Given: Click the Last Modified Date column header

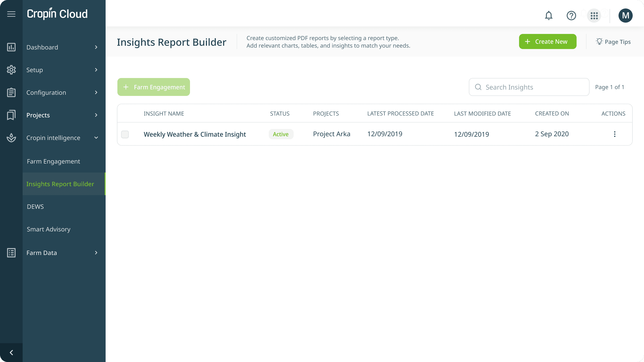Looking at the screenshot, I should click(x=482, y=114).
